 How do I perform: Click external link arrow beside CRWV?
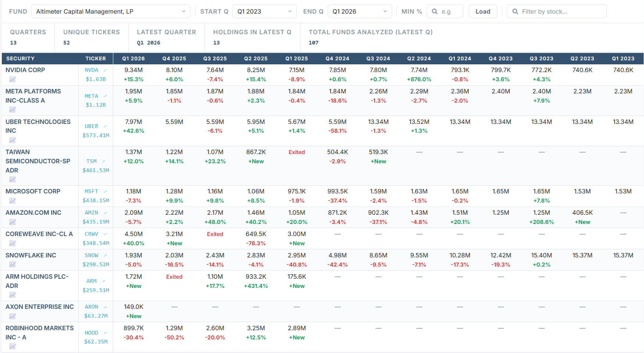105,234
